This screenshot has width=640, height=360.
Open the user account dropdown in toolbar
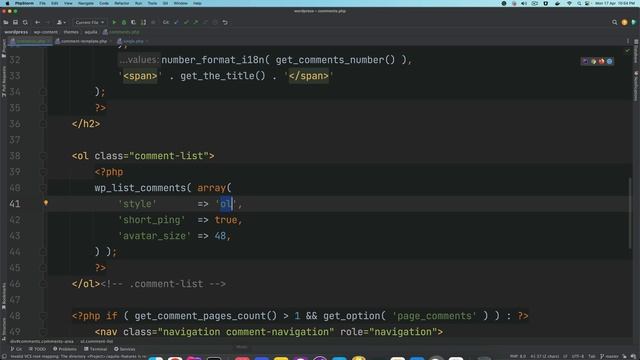pos(61,22)
